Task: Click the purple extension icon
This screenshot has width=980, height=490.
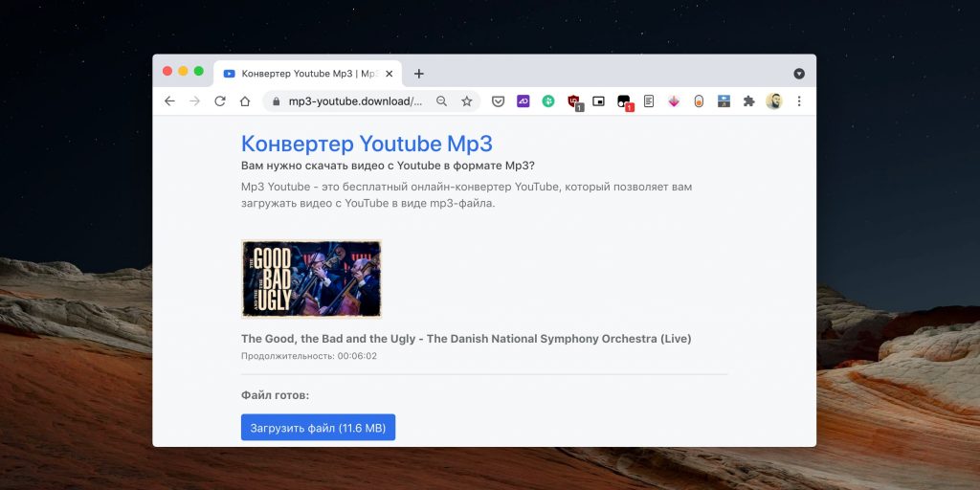Action: (x=523, y=101)
